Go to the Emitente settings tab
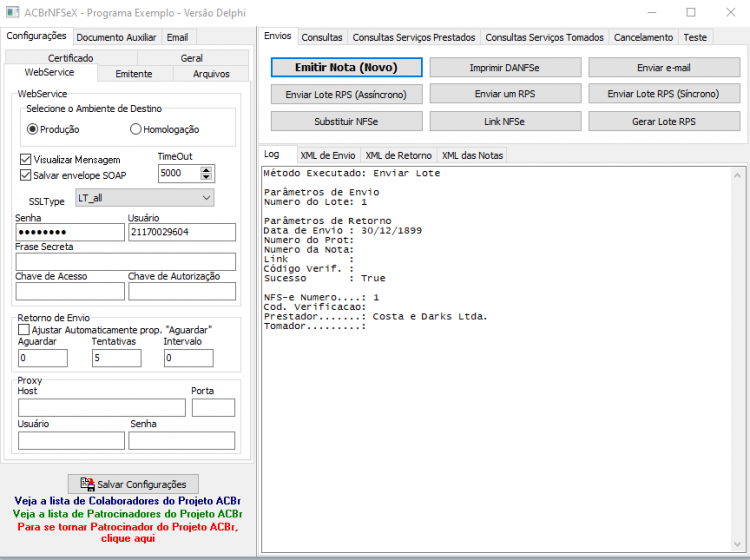The height and width of the screenshot is (560, 750). [x=133, y=74]
